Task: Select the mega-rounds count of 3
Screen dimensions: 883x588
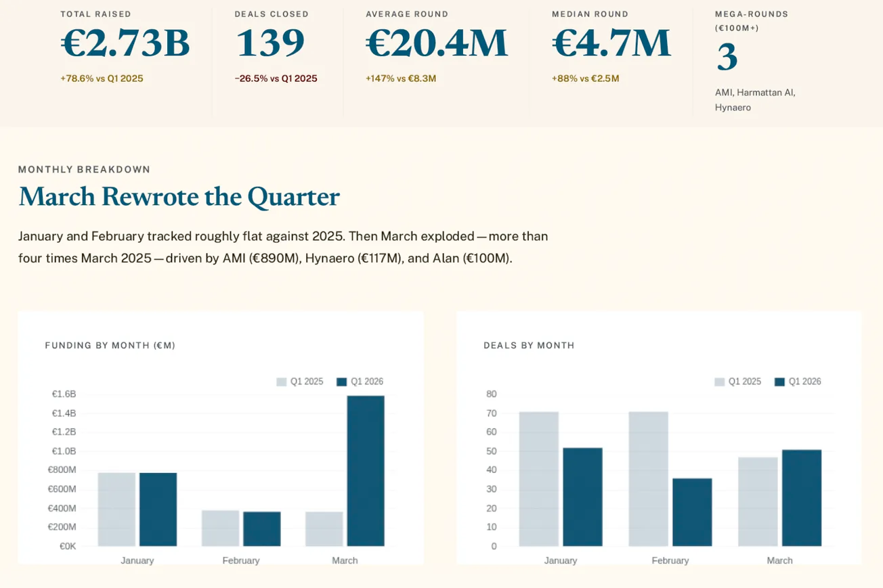Action: (727, 58)
